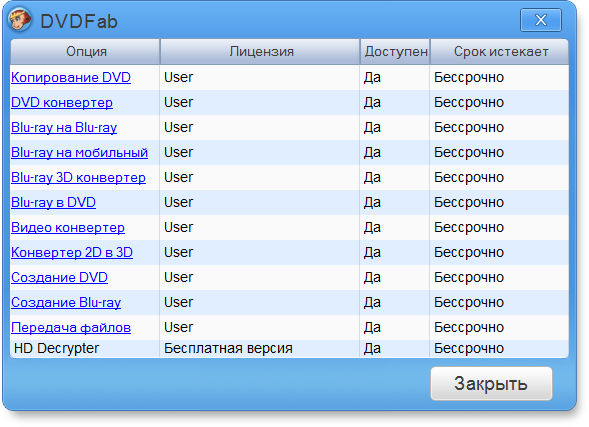Click the Опция column header
Viewport: 589px width, 427px height.
point(85,51)
